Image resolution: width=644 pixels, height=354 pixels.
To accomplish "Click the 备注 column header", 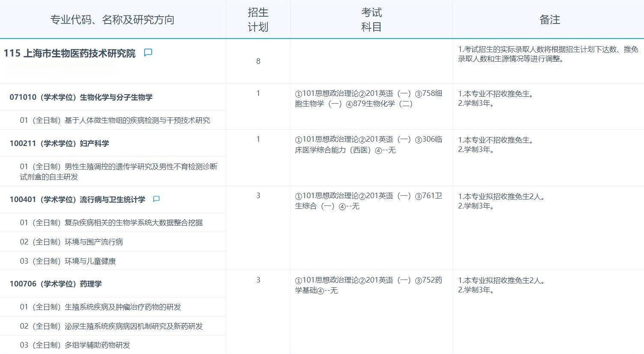I will pyautogui.click(x=550, y=19).
